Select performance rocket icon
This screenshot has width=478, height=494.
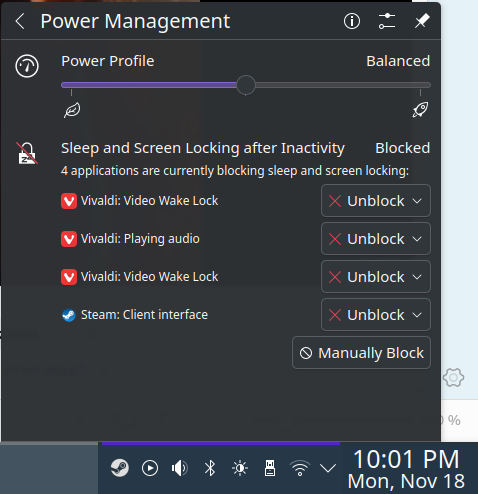420,110
